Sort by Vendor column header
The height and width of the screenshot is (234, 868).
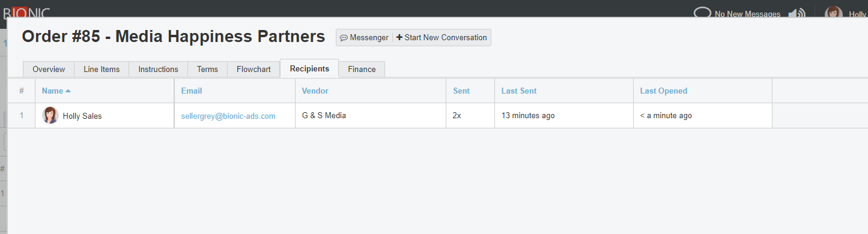click(x=315, y=91)
